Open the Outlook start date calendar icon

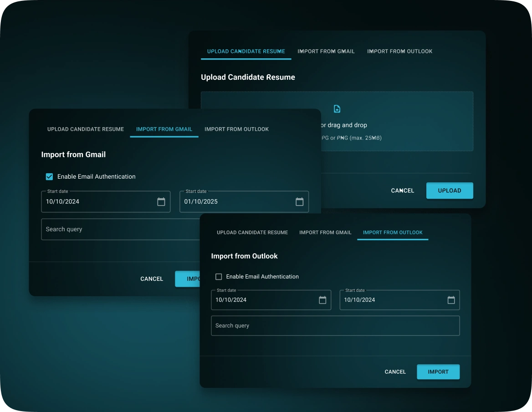(323, 300)
